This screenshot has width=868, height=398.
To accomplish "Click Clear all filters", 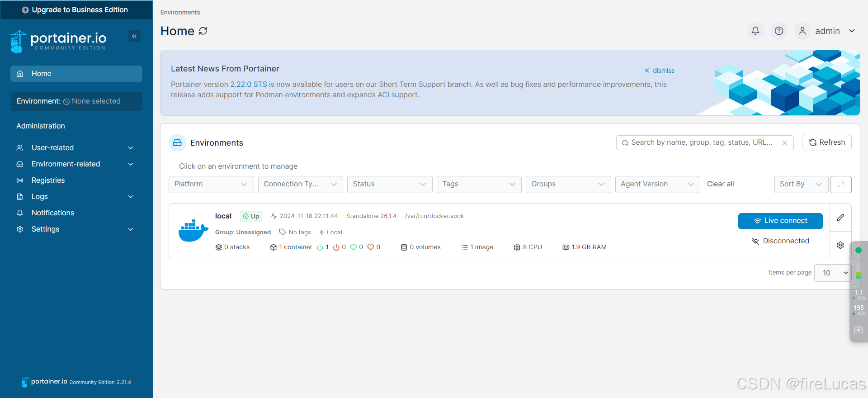I will [x=721, y=184].
